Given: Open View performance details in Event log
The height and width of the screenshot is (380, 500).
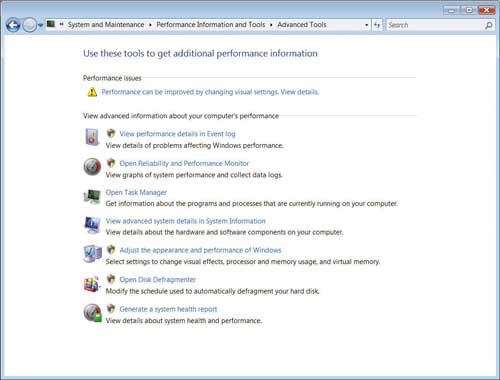Looking at the screenshot, I should click(x=177, y=134).
